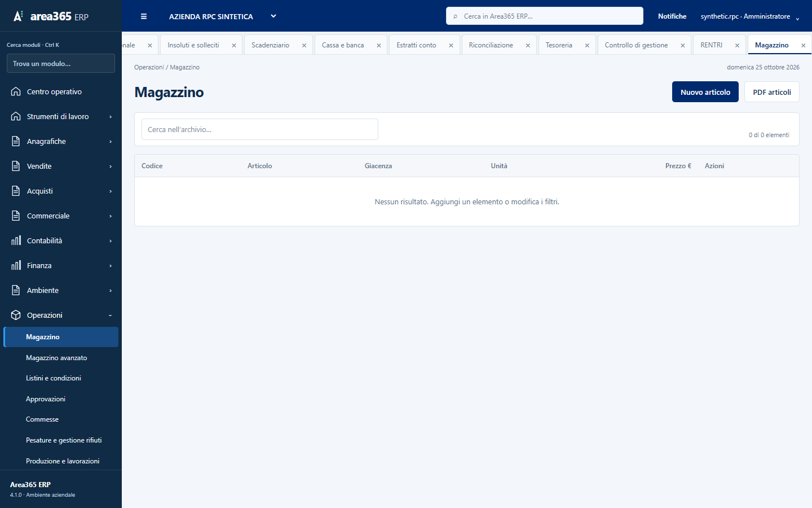Click the Prezzo € column header
Viewport: 812px width, 508px height.
click(x=678, y=166)
